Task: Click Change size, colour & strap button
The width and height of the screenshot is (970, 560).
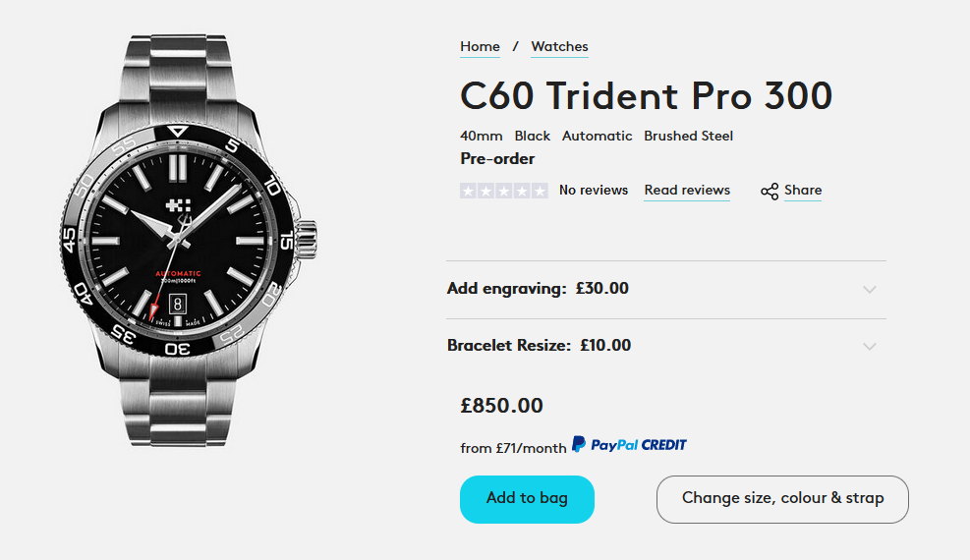Action: pos(782,498)
